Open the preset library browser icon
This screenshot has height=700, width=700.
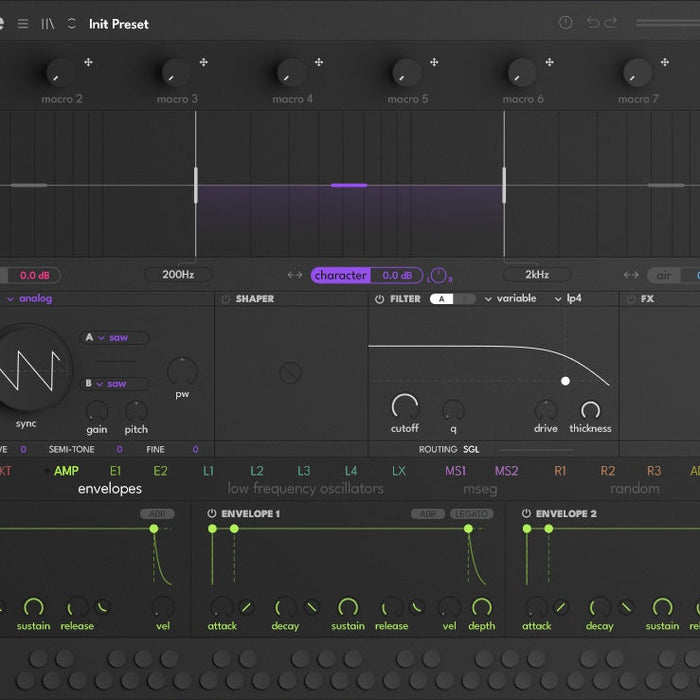[47, 24]
